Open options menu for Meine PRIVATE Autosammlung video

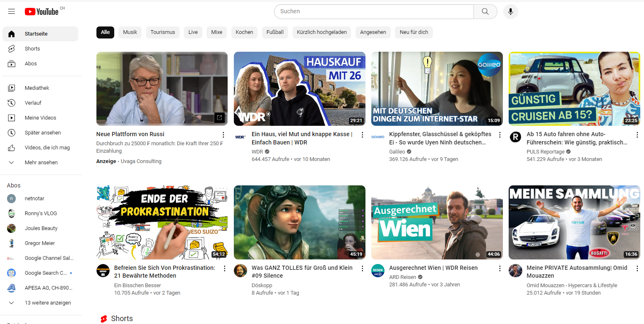point(637,269)
